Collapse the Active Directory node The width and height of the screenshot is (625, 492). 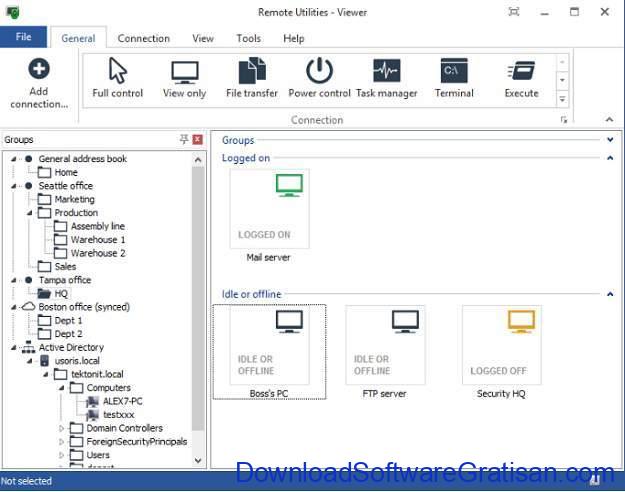[14, 348]
